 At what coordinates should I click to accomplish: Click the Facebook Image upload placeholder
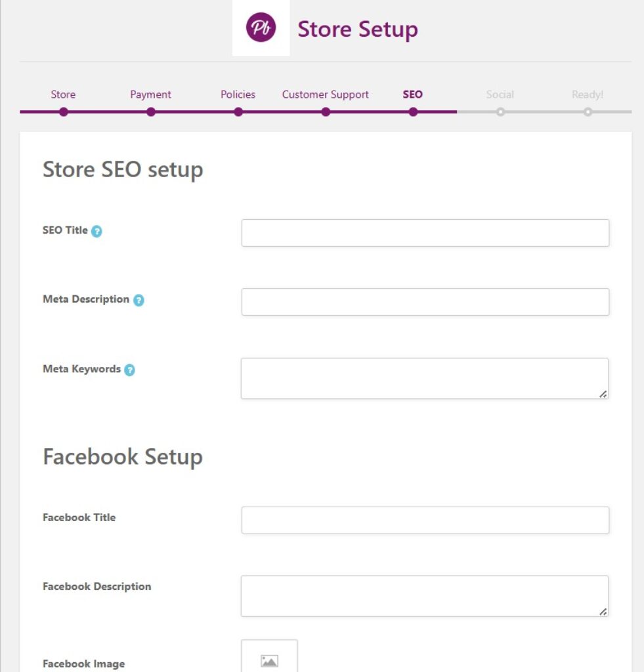pos(269,659)
